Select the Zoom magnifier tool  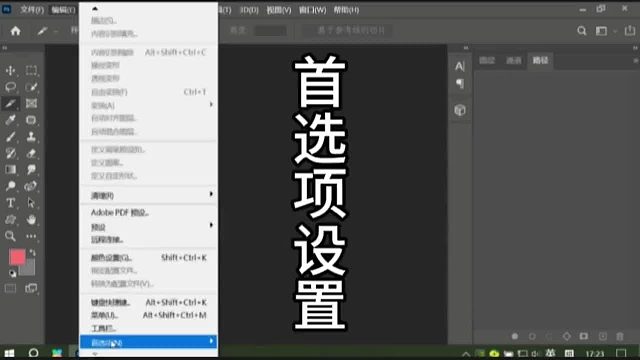(x=10, y=236)
